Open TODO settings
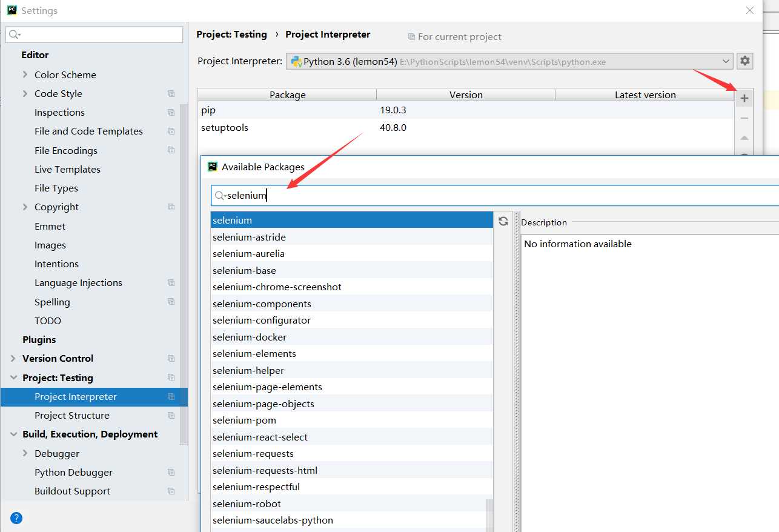Image resolution: width=779 pixels, height=532 pixels. (x=48, y=321)
